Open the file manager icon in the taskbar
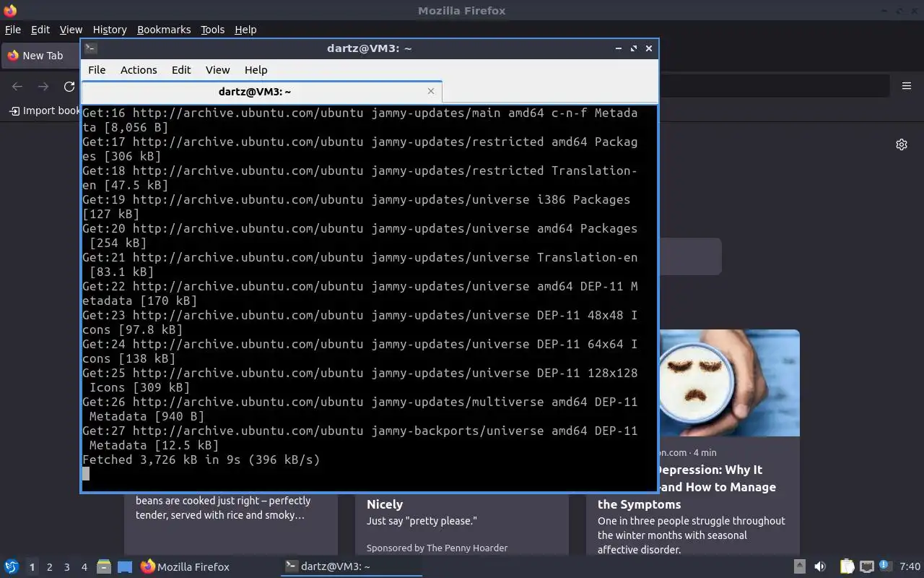The image size is (924, 578). click(104, 567)
